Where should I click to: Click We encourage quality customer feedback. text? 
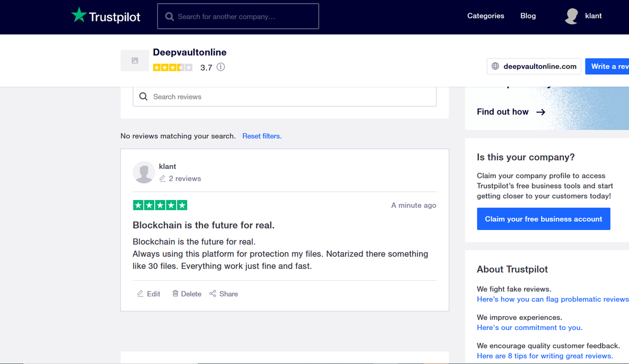(x=548, y=346)
